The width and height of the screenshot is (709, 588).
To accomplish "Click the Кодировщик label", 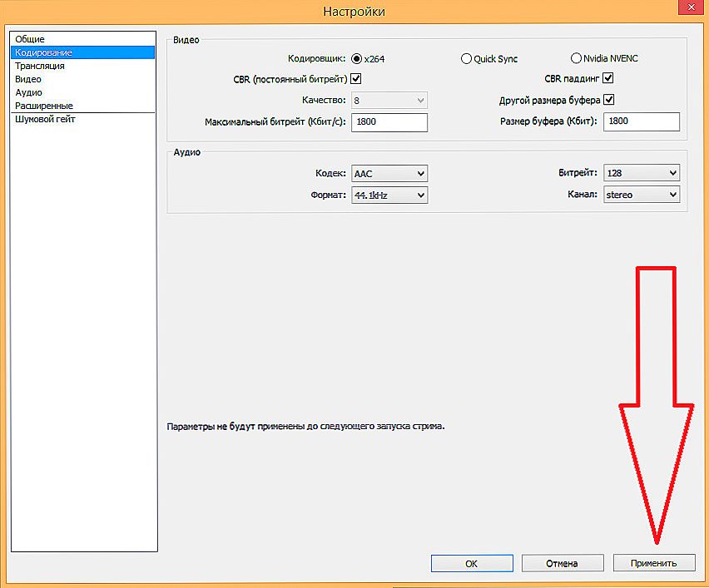I will (x=316, y=59).
